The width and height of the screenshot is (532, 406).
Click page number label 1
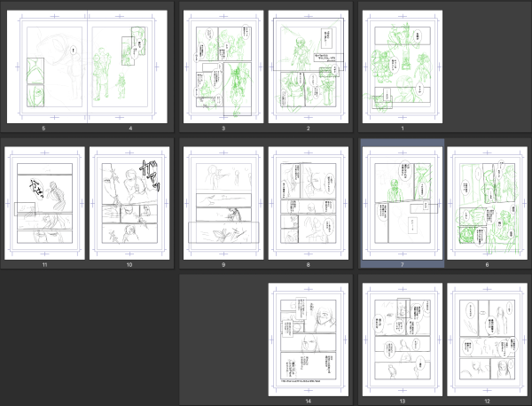click(x=403, y=129)
